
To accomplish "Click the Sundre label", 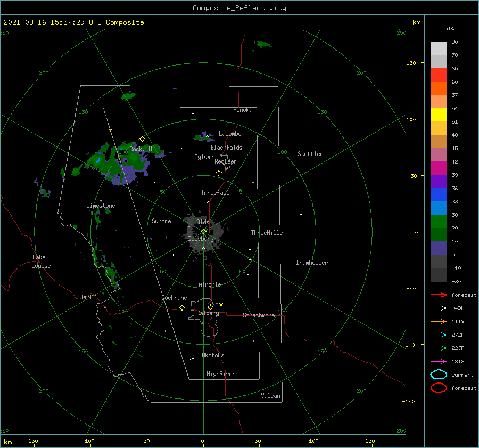I will click(161, 221).
